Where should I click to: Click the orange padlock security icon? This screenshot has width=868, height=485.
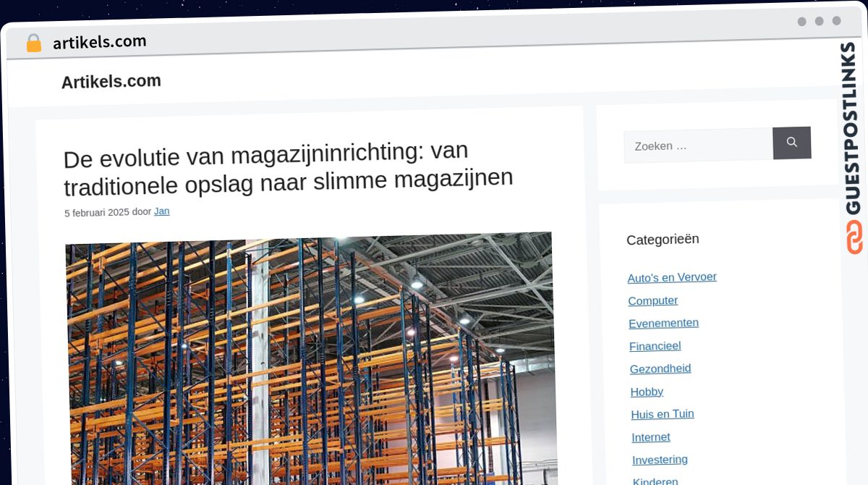33,43
